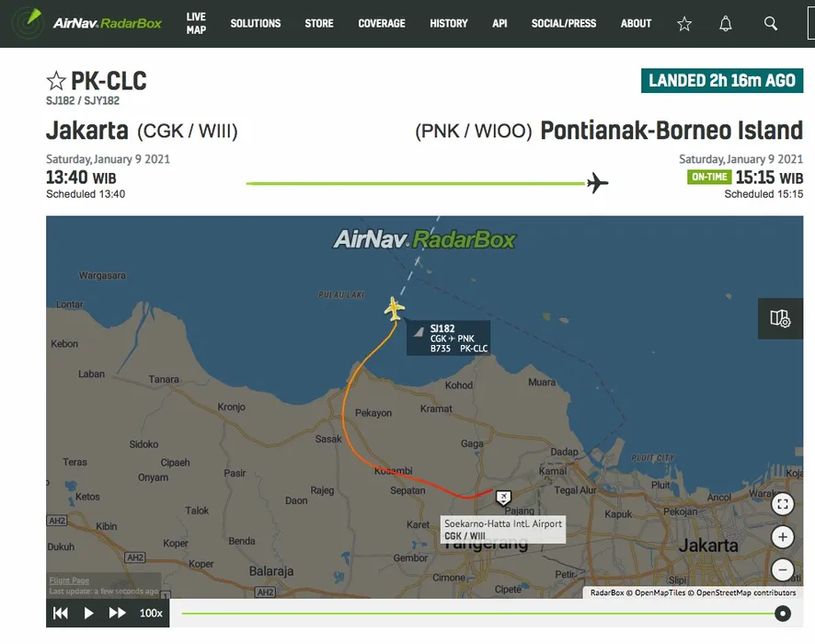Zoom out on the map
815x644 pixels.
pyautogui.click(x=782, y=569)
